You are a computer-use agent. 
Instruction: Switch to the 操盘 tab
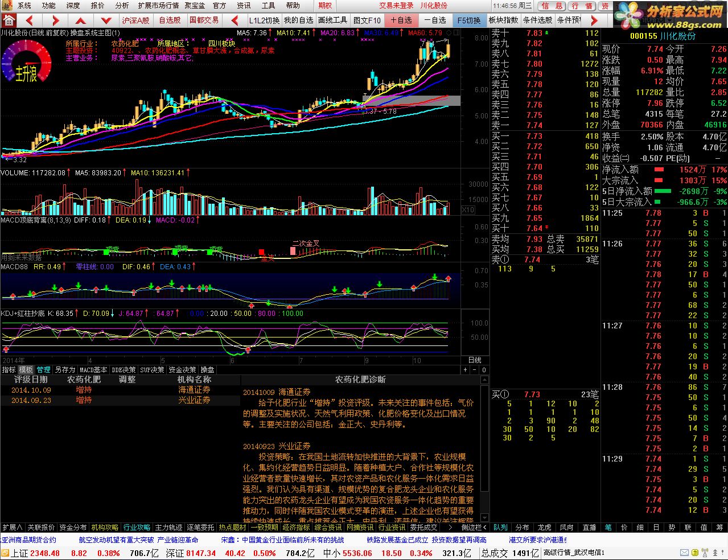(x=207, y=370)
